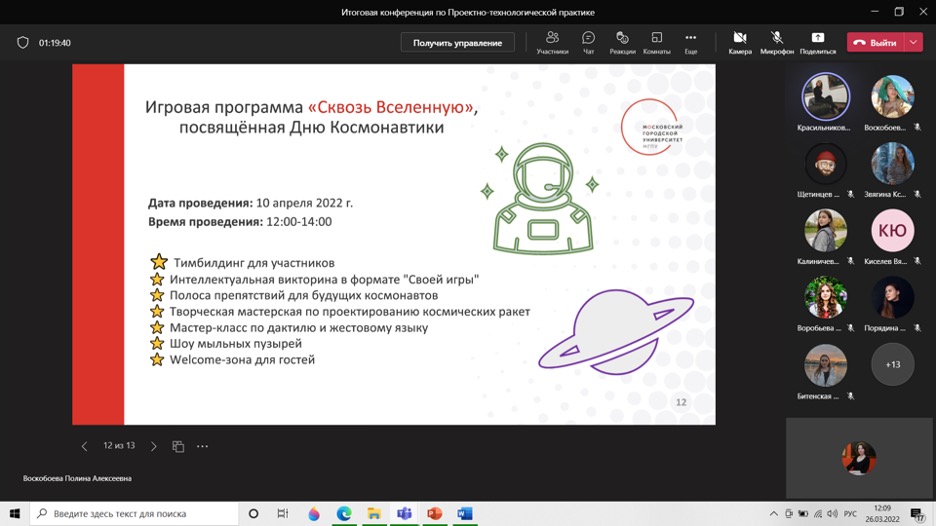Select the КЮ participant avatar
The width and height of the screenshot is (936, 526).
[x=892, y=231]
